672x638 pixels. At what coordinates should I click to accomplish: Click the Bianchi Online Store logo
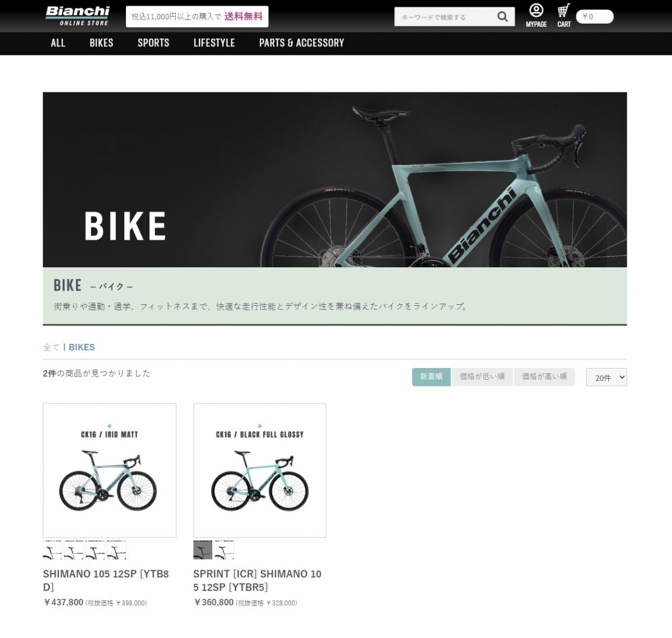coord(77,16)
